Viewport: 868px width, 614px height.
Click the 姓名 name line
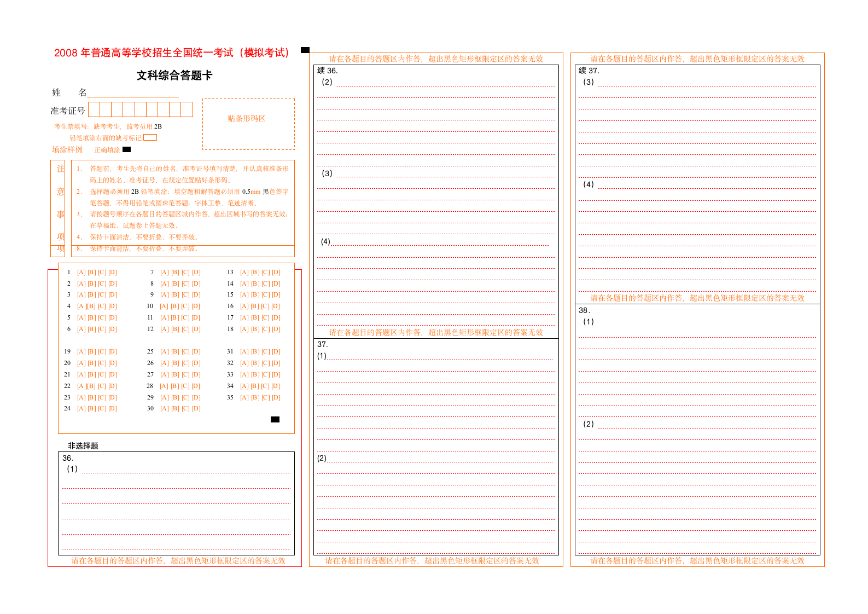click(133, 93)
